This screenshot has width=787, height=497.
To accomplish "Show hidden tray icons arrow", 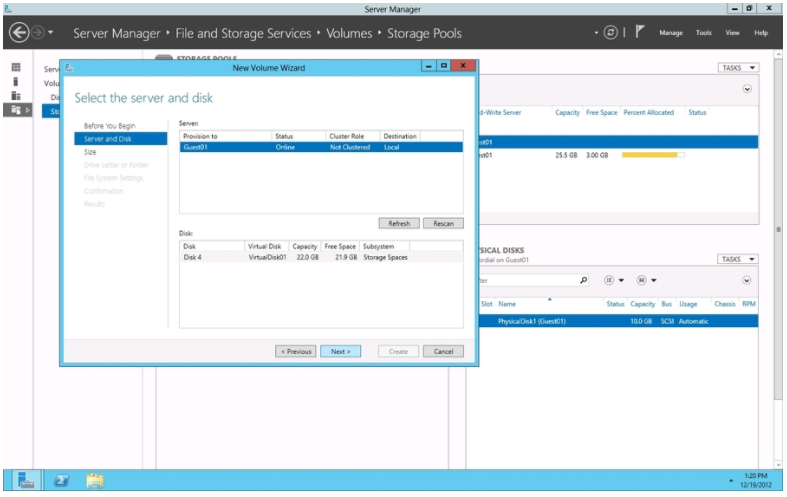I will [731, 481].
